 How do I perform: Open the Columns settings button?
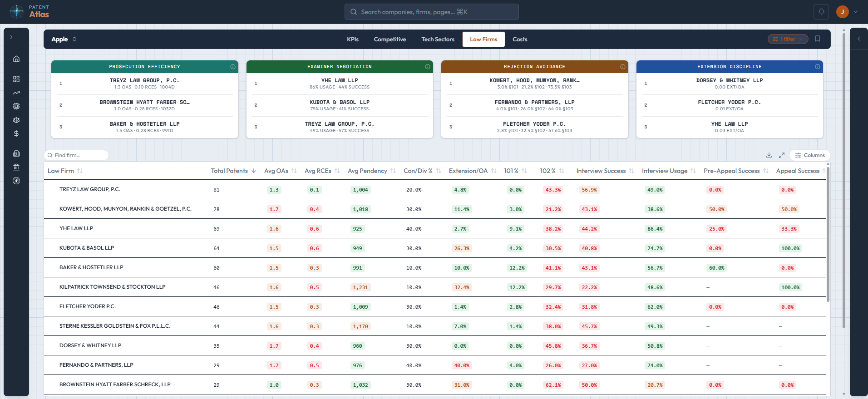810,155
